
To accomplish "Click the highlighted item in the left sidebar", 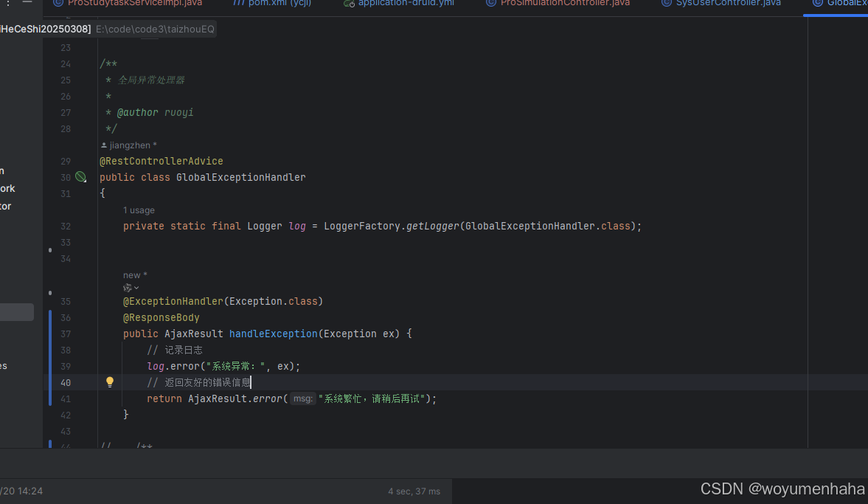I will [17, 312].
